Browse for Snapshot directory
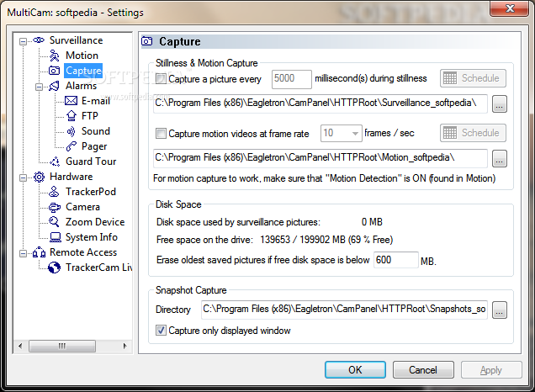 (499, 310)
